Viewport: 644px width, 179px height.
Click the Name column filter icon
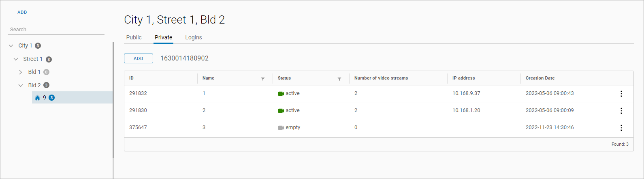263,79
